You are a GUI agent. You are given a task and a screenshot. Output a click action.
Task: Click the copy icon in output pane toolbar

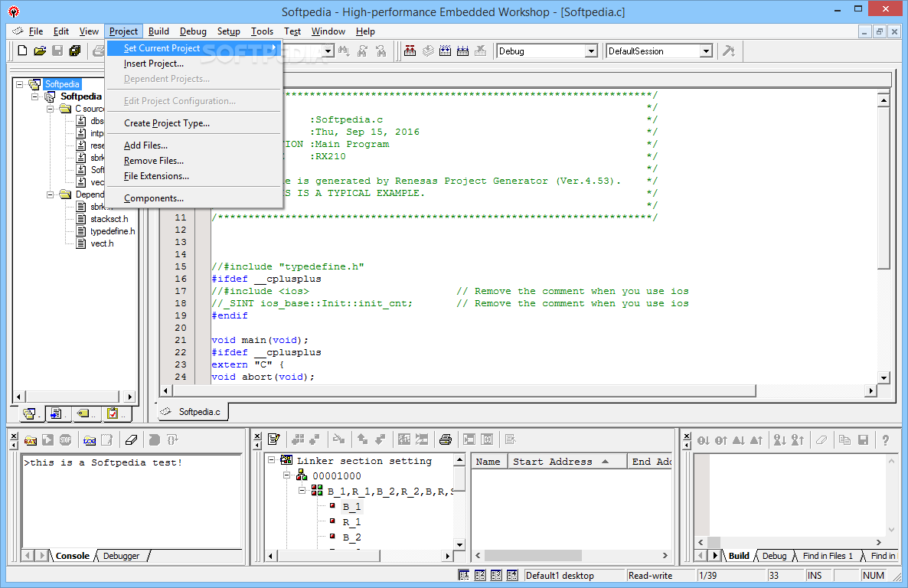(x=845, y=440)
